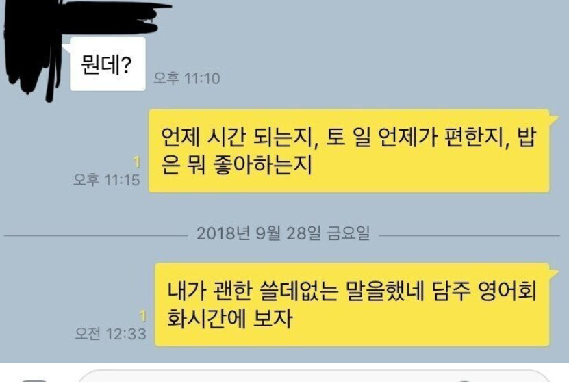Select the white 뭔데? message bubble
569x392 pixels.
tap(108, 64)
